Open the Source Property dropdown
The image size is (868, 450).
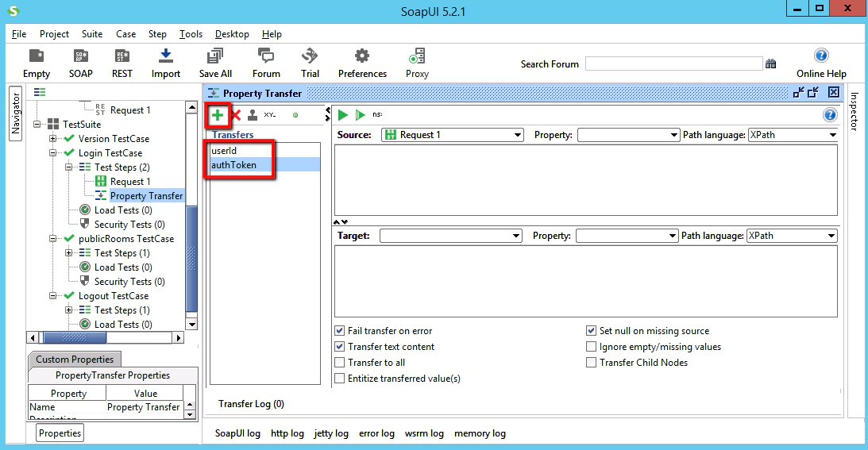coord(628,134)
